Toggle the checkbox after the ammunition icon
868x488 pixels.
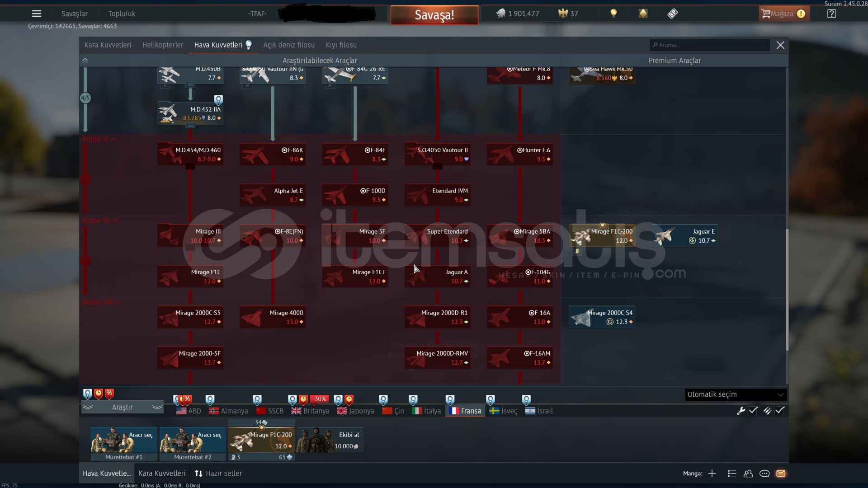tap(780, 411)
